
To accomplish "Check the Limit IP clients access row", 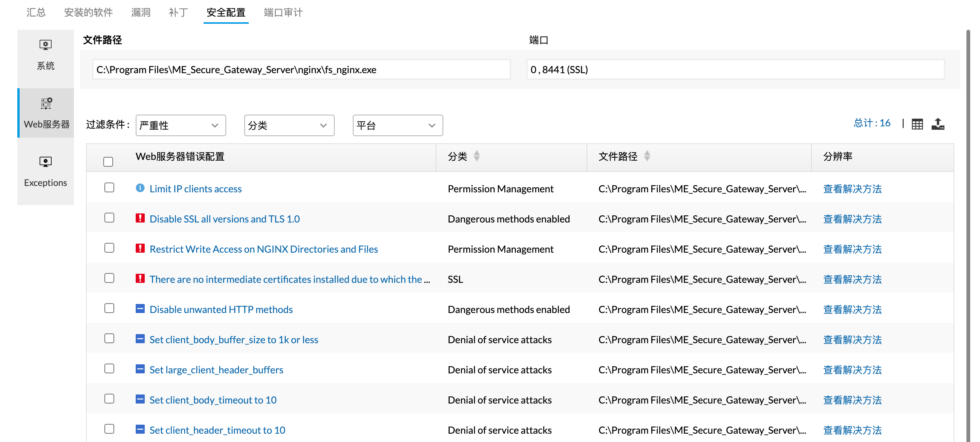I will tap(109, 188).
